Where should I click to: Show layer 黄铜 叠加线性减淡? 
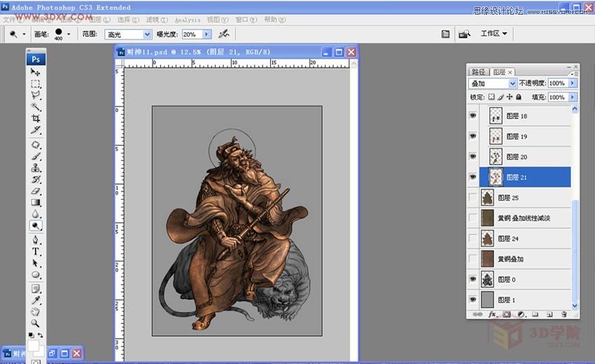472,218
